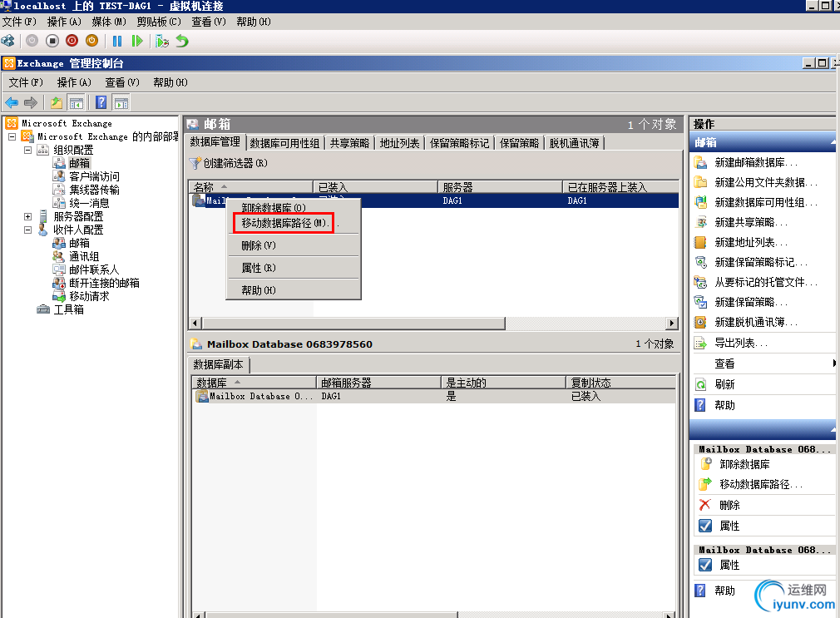Viewport: 840px width, 618px height.
Task: Click the green Resume play icon
Action: point(137,41)
